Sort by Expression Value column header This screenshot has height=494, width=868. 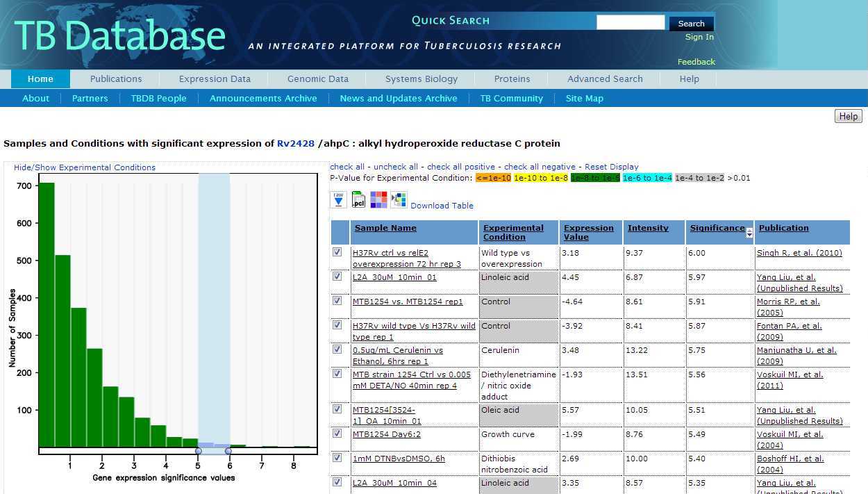tap(589, 232)
